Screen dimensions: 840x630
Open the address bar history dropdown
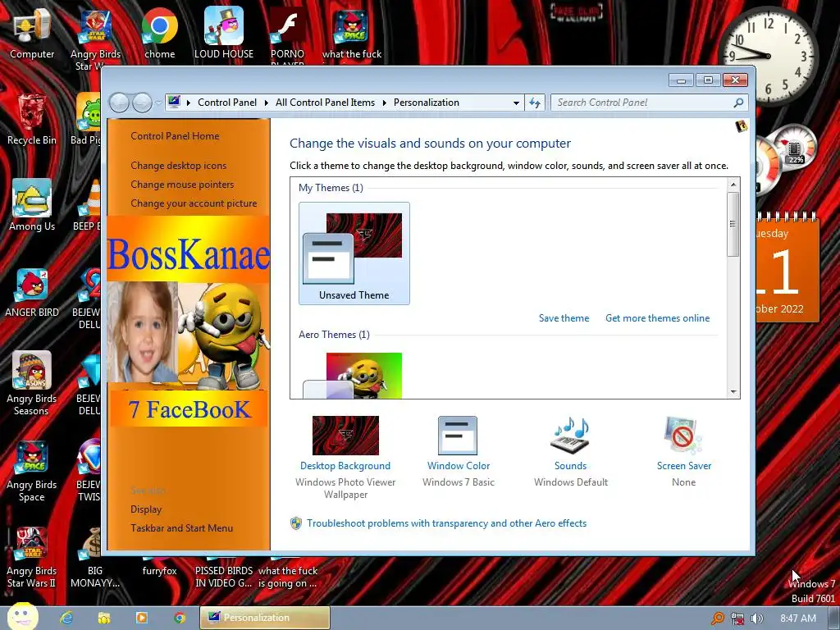(x=516, y=103)
